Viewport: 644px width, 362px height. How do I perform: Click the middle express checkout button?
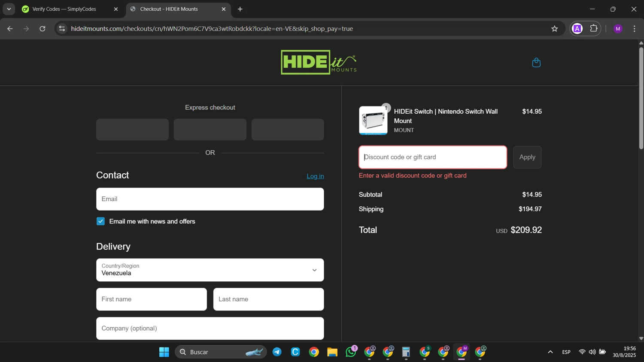pyautogui.click(x=210, y=130)
